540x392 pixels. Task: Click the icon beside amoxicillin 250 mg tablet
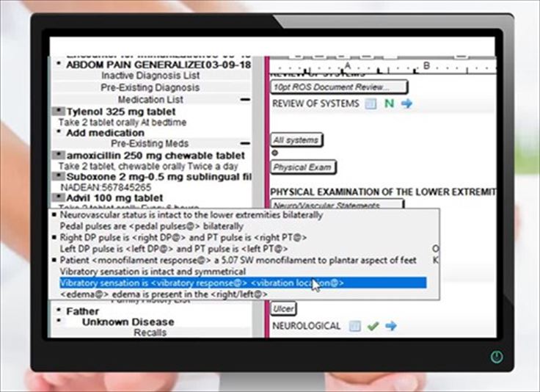pos(59,156)
